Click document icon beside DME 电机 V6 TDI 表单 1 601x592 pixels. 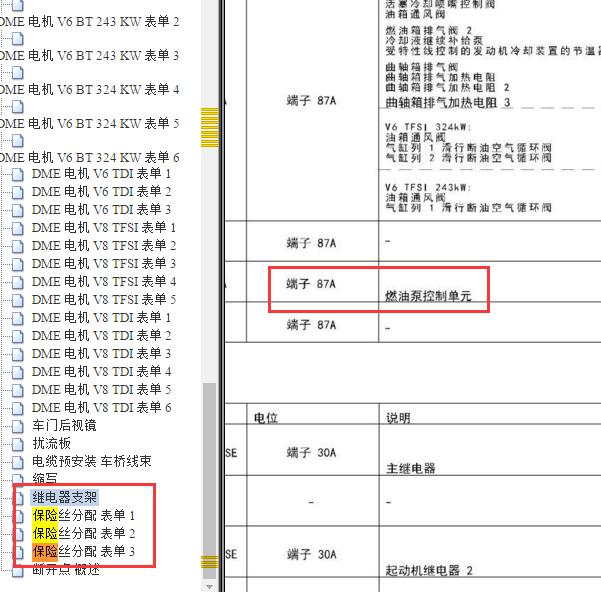(18, 174)
